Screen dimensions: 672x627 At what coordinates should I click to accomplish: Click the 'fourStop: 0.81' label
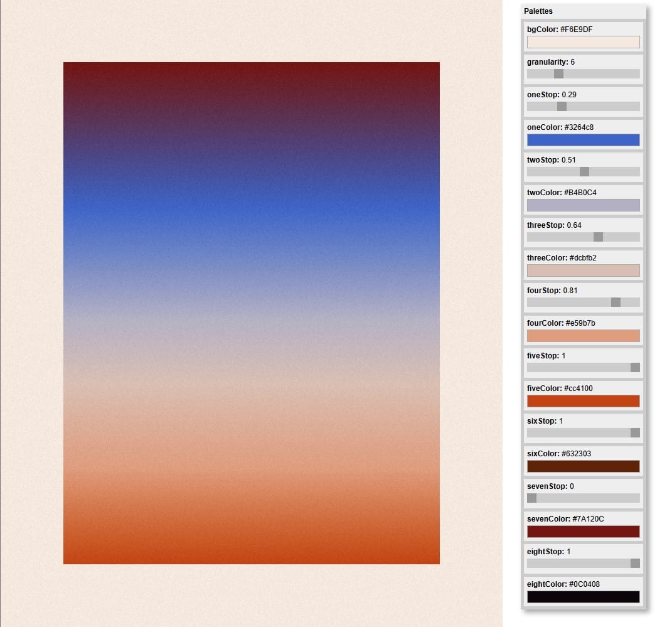pos(552,290)
